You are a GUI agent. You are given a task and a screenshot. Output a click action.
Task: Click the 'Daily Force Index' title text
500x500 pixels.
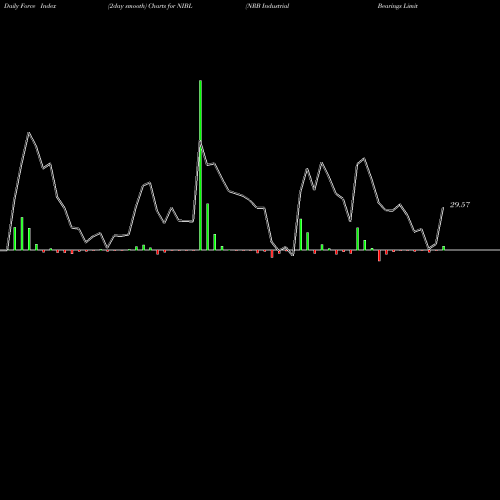tap(30, 6)
